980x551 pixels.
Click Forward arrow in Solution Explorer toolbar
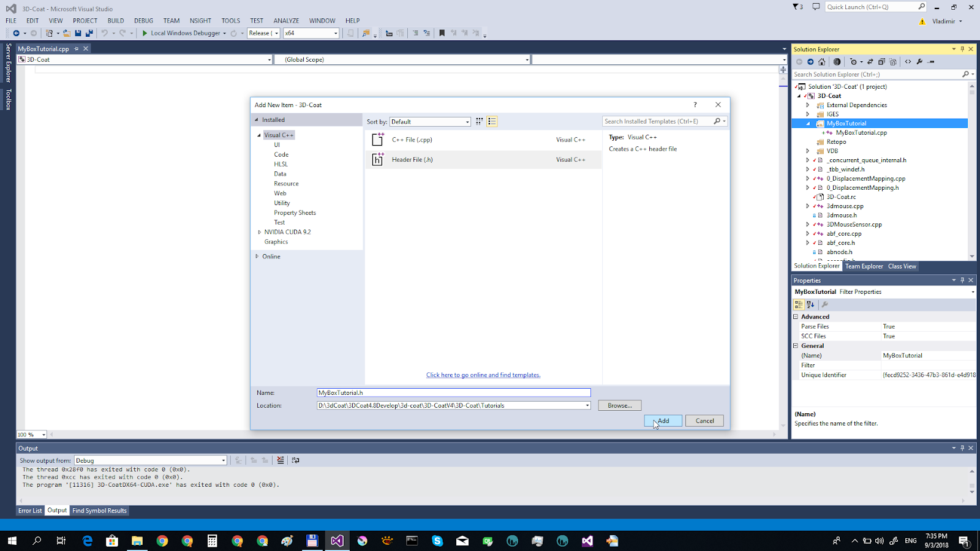810,62
